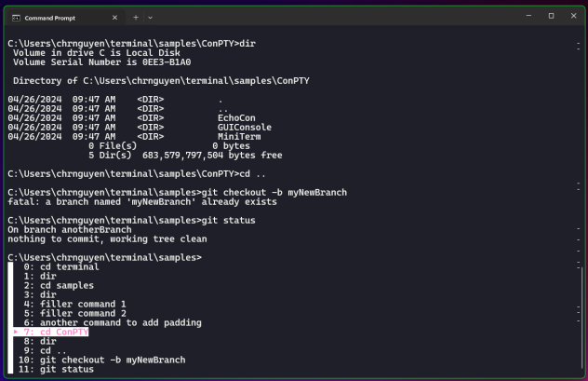Screen dimensions: 588x381
Task: Pick 'another command to add padding' suggestion
Action: tap(113, 322)
